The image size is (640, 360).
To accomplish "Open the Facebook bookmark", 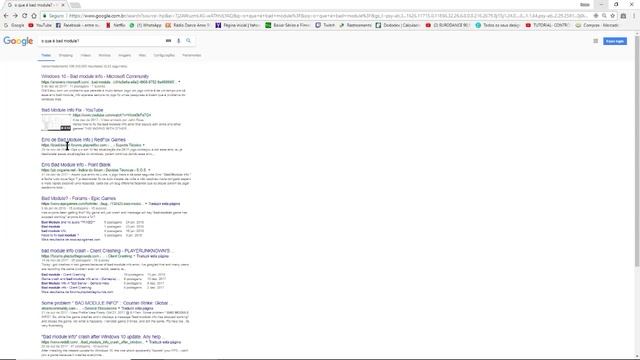I will click(x=78, y=25).
